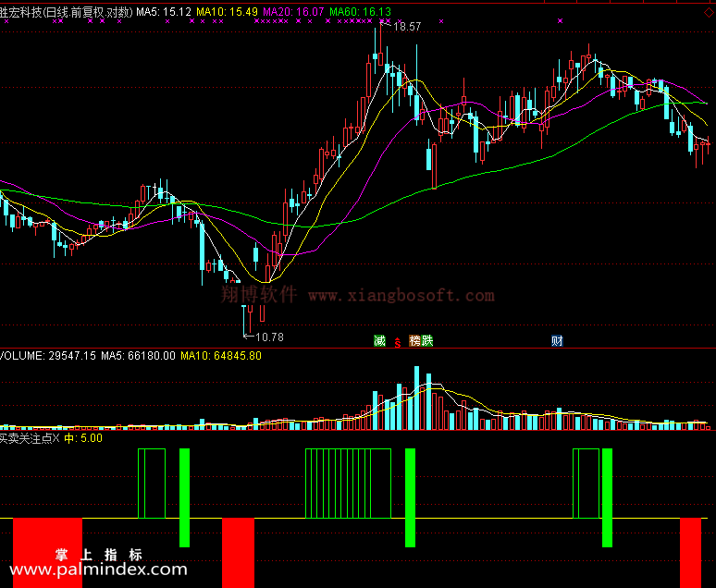Click the 10.78 low price label

pos(270,337)
